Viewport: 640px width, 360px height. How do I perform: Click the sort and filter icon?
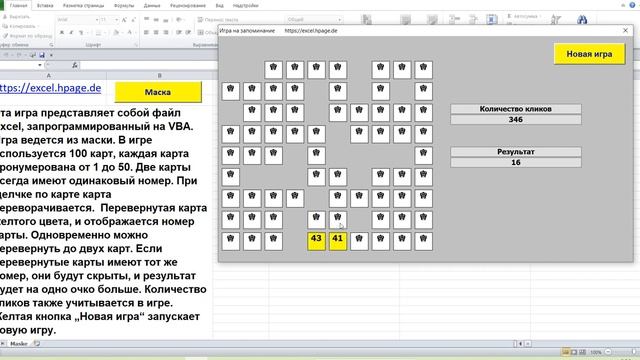tap(556, 19)
